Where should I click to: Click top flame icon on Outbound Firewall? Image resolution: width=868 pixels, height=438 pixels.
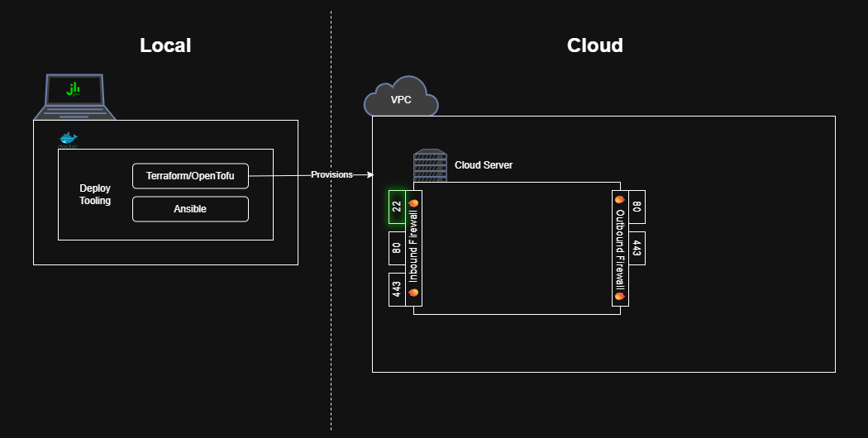tap(619, 200)
